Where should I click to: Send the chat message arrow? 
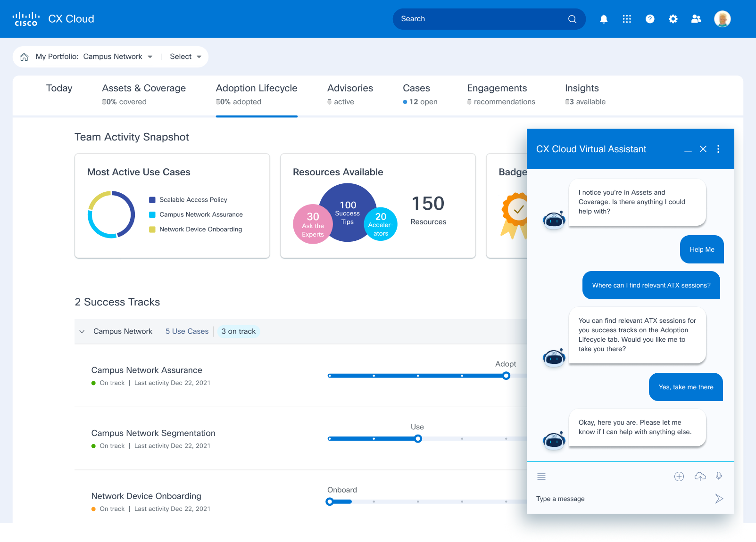pyautogui.click(x=719, y=499)
